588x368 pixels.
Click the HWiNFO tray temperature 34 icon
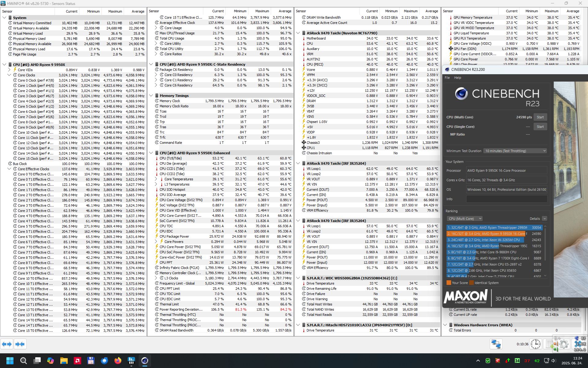tap(517, 361)
